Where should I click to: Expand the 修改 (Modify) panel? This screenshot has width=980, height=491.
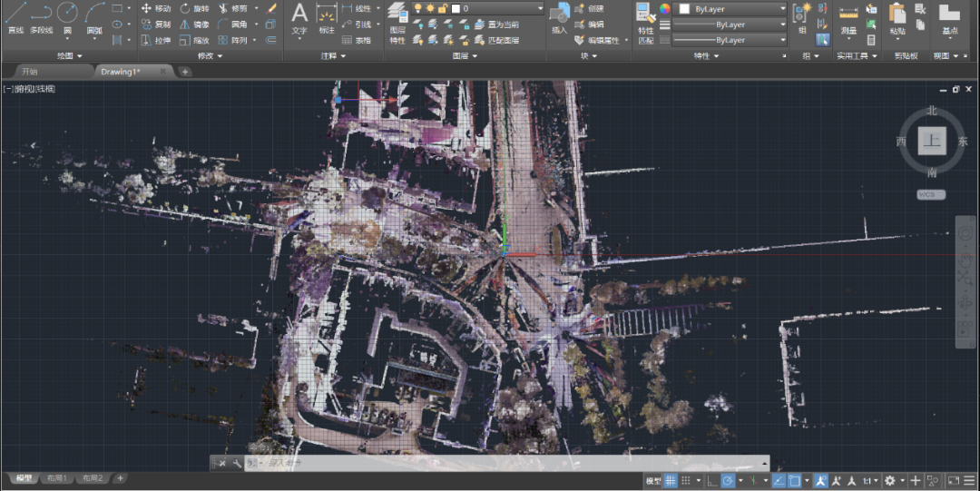[210, 55]
